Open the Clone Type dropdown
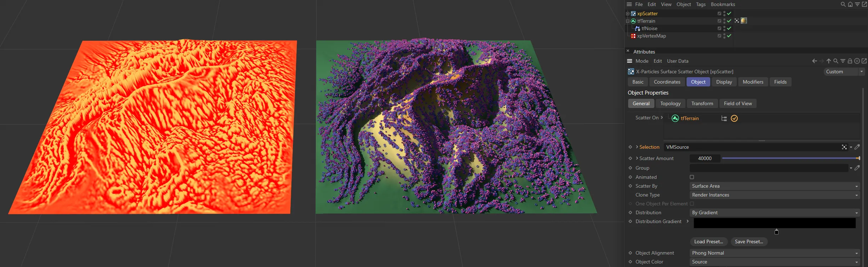 coord(775,195)
